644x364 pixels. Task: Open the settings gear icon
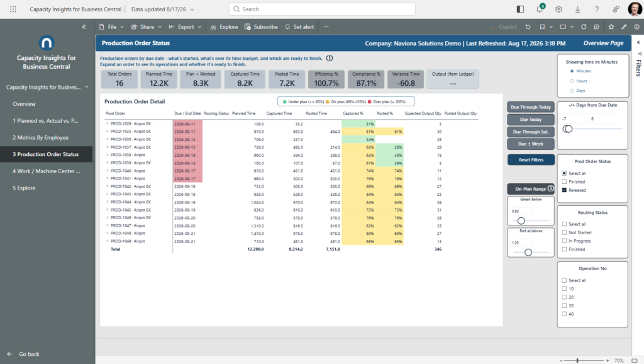[x=558, y=9]
